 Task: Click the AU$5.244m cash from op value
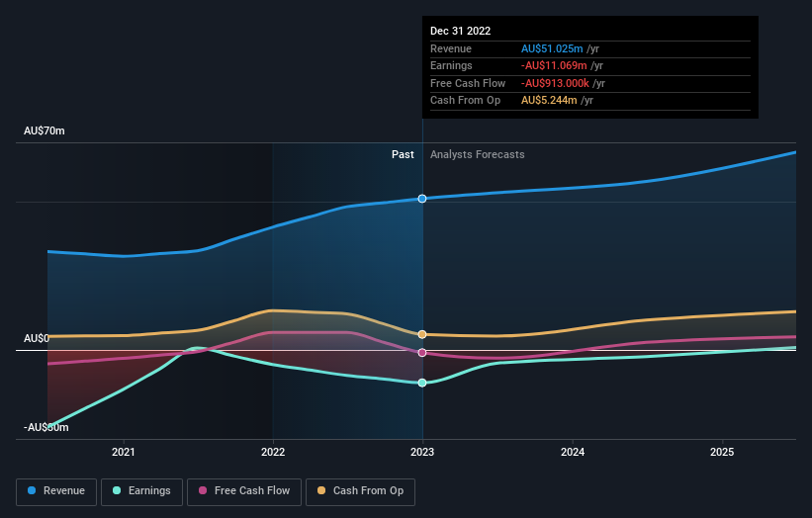click(549, 101)
